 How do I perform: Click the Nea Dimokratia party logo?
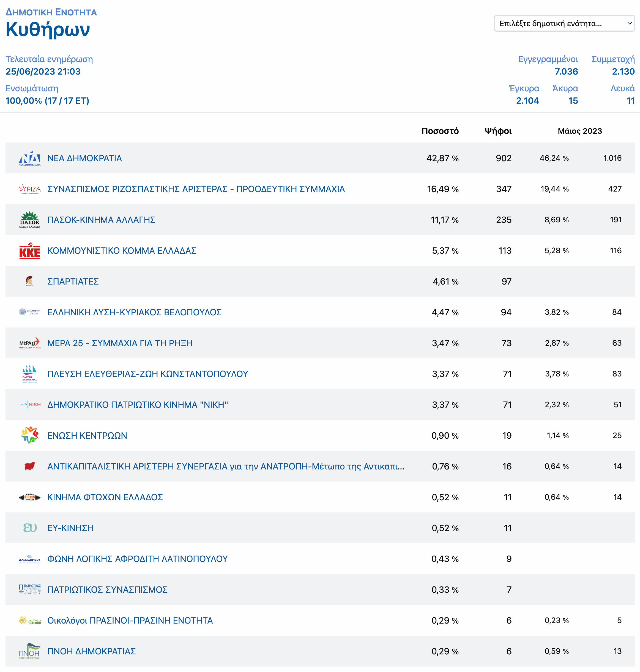(x=29, y=158)
